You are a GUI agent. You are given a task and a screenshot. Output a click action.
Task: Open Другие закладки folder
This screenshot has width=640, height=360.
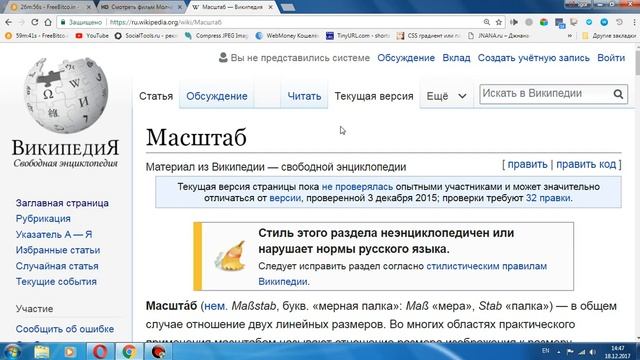pos(609,36)
